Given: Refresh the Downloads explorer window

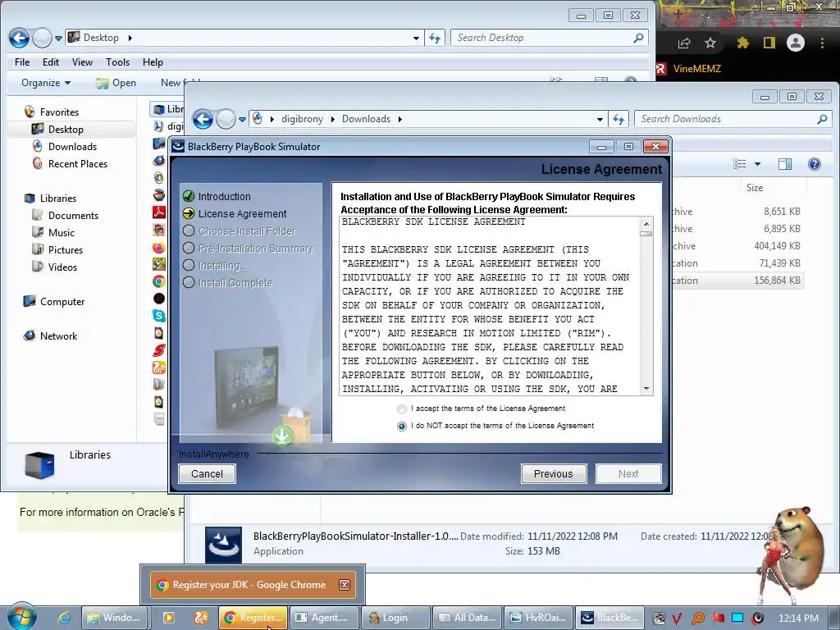Looking at the screenshot, I should pos(619,119).
